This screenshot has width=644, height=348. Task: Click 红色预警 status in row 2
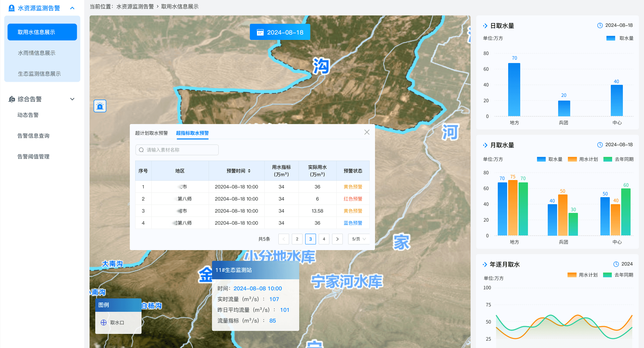click(x=353, y=199)
